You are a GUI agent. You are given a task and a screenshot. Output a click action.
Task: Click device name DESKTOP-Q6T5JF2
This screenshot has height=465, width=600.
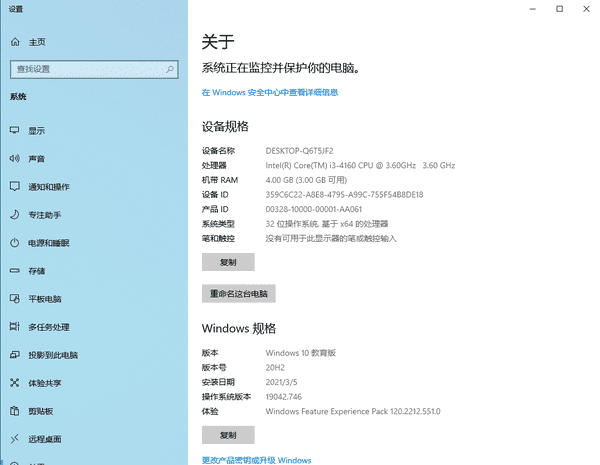coord(299,151)
